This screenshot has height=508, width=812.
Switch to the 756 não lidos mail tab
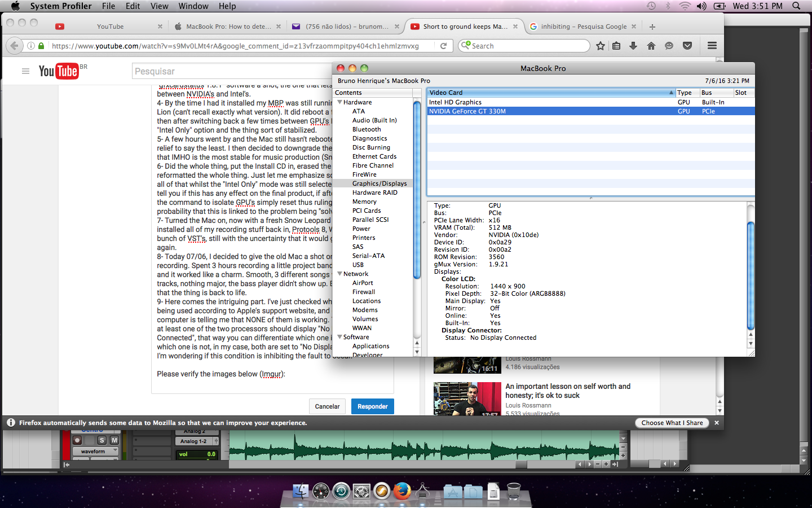coord(345,27)
